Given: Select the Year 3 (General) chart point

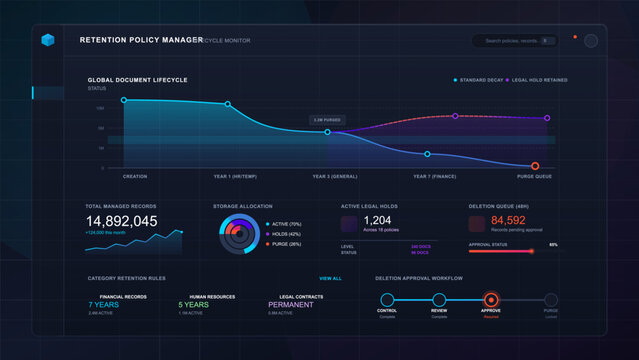Looking at the screenshot, I should coord(327,132).
